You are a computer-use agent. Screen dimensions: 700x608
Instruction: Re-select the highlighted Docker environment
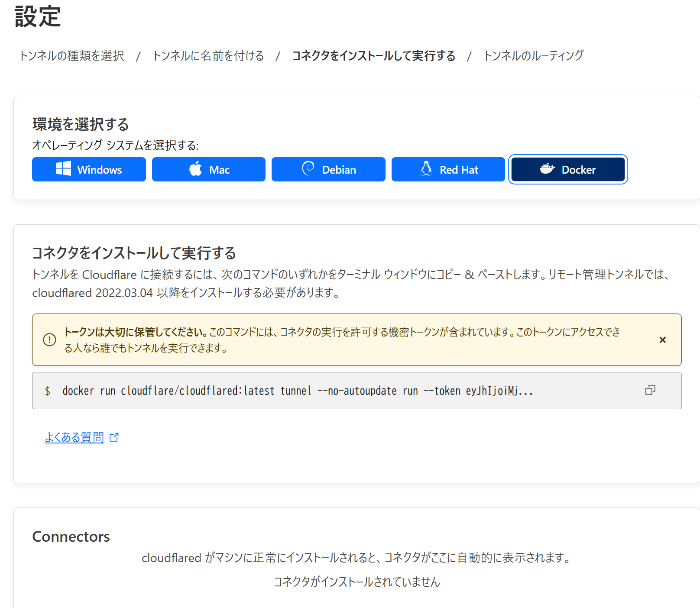[568, 169]
